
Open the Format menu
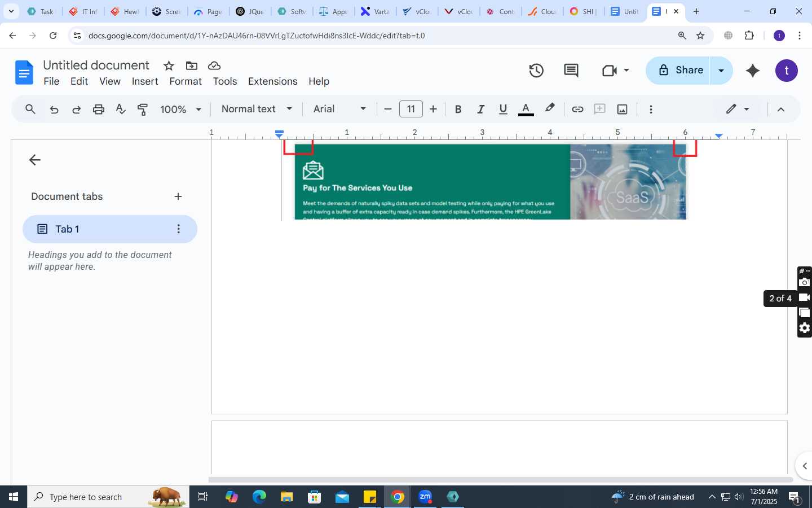tap(186, 81)
